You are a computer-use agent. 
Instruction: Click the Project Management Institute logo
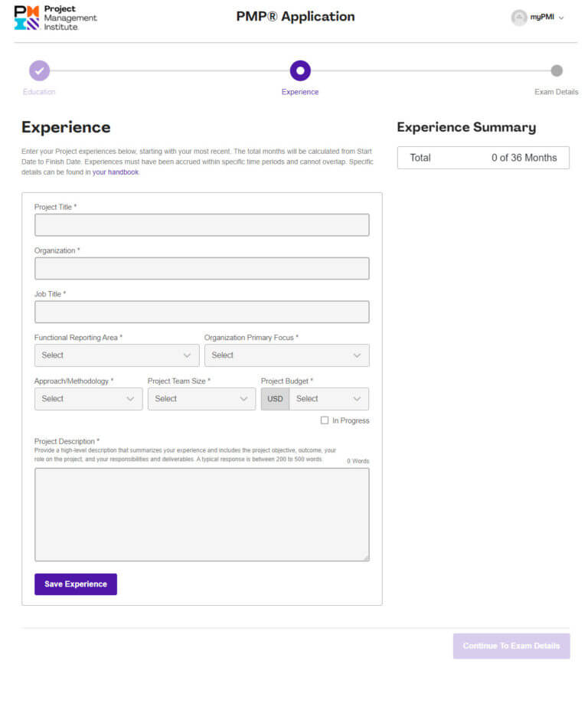click(x=56, y=18)
